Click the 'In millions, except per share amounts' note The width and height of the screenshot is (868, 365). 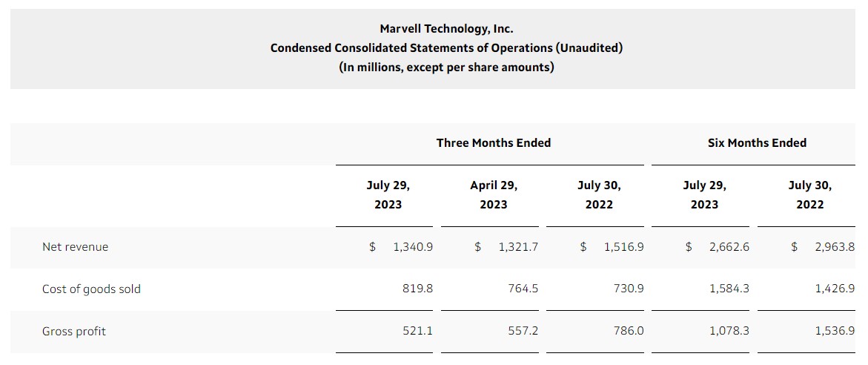446,68
